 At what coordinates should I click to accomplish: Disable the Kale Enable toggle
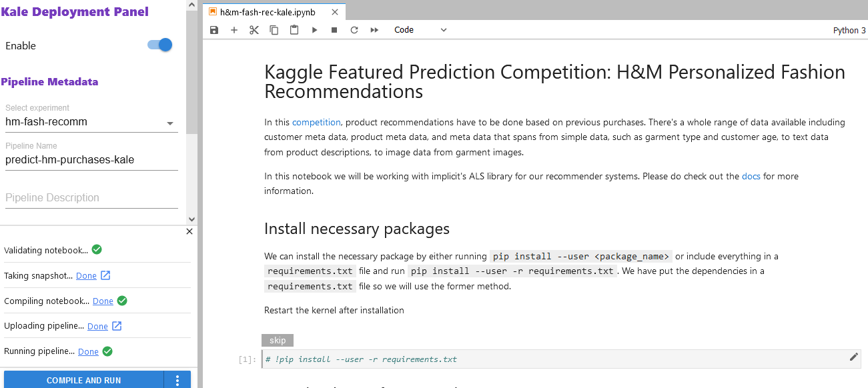coord(160,45)
